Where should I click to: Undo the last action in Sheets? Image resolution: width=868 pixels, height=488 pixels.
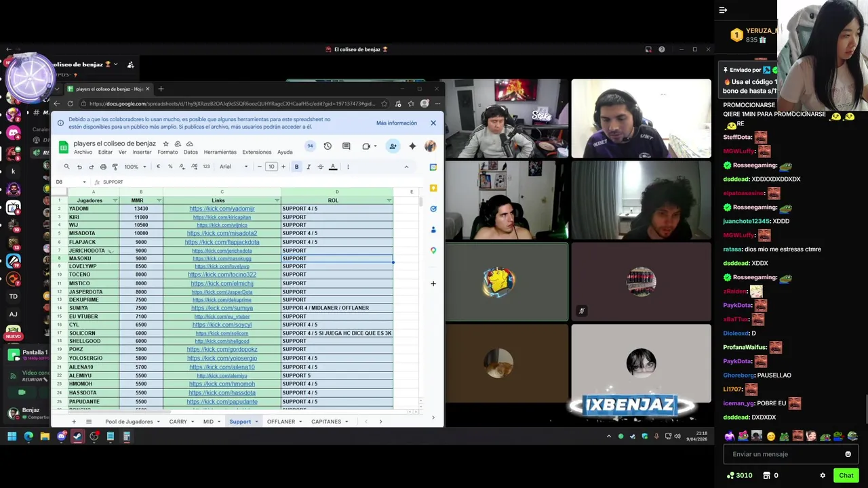tap(79, 167)
